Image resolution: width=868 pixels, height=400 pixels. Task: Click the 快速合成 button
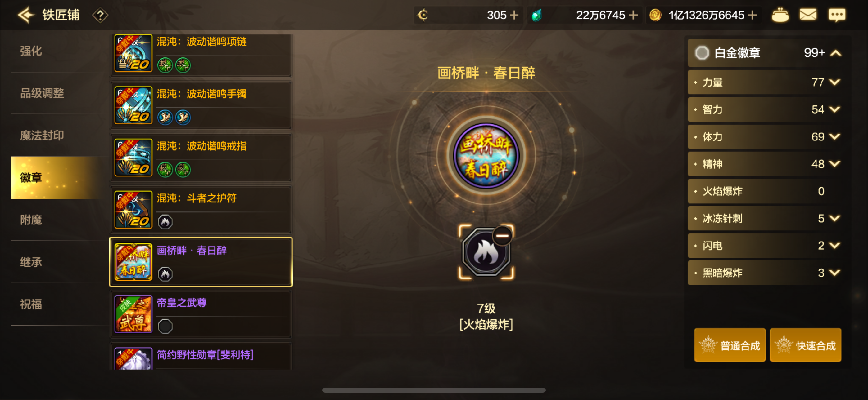click(805, 345)
